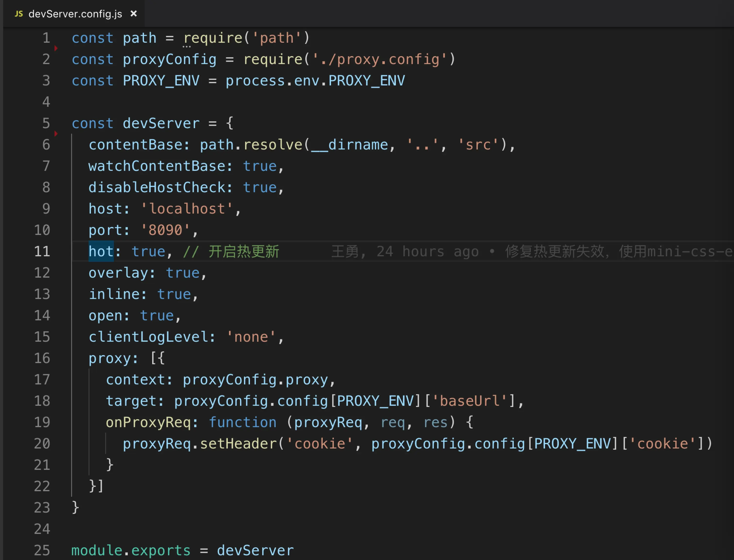Click the empty tab bar area right of the tab
This screenshot has width=734, height=560.
point(433,14)
